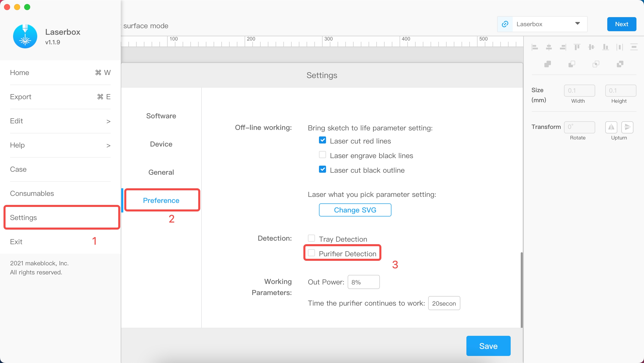Open Consumables from the side menu
644x363 pixels.
click(32, 193)
